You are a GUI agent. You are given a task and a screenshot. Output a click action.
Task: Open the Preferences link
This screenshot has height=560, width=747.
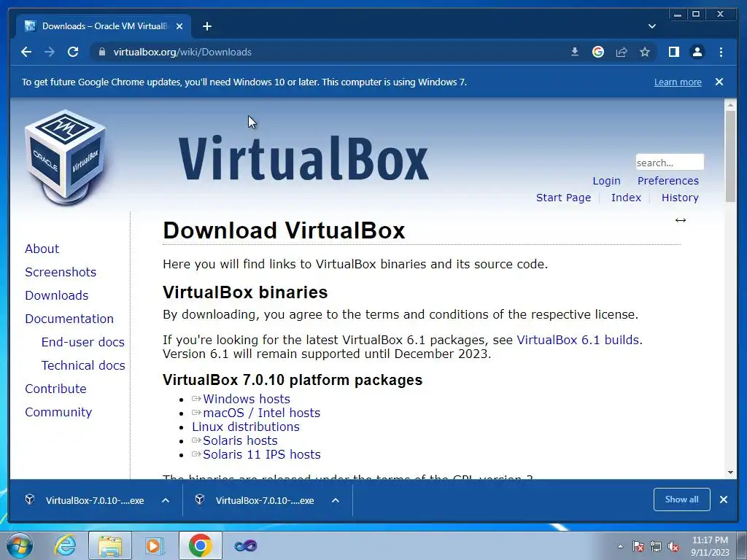click(x=668, y=181)
